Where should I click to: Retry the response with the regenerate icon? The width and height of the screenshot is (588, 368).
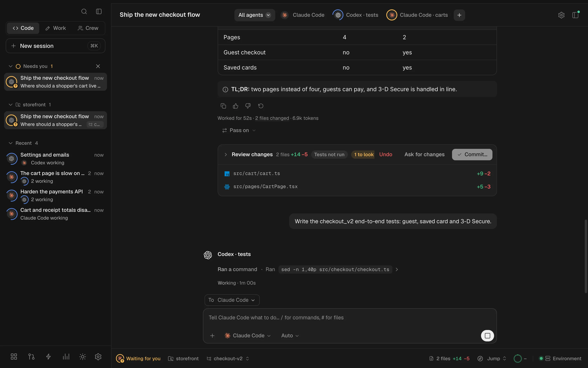(x=261, y=106)
